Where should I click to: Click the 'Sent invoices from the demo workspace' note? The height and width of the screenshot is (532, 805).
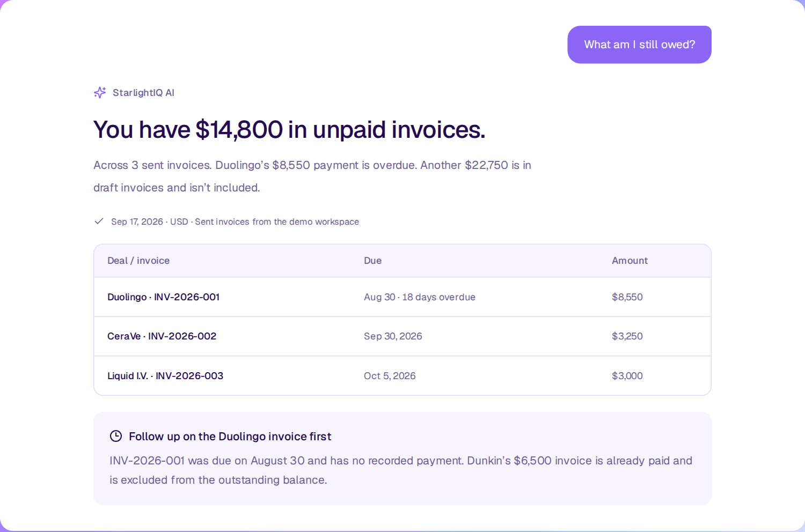point(277,221)
